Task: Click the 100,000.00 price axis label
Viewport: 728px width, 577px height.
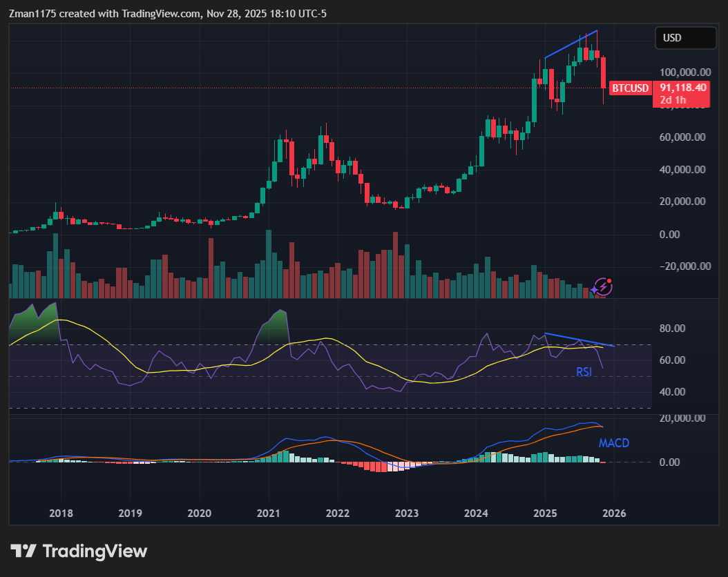Action: coord(687,72)
